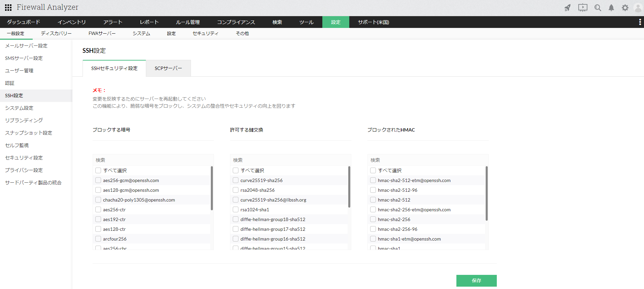Open the FWAサーバー sub-tab
Viewport: 644px width, 289px height.
(102, 34)
